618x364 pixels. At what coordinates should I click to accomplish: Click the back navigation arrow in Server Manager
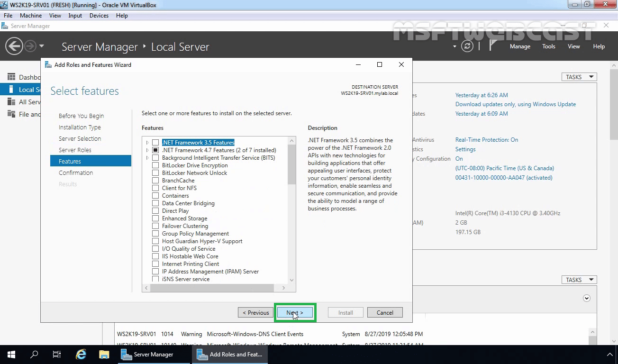[14, 46]
